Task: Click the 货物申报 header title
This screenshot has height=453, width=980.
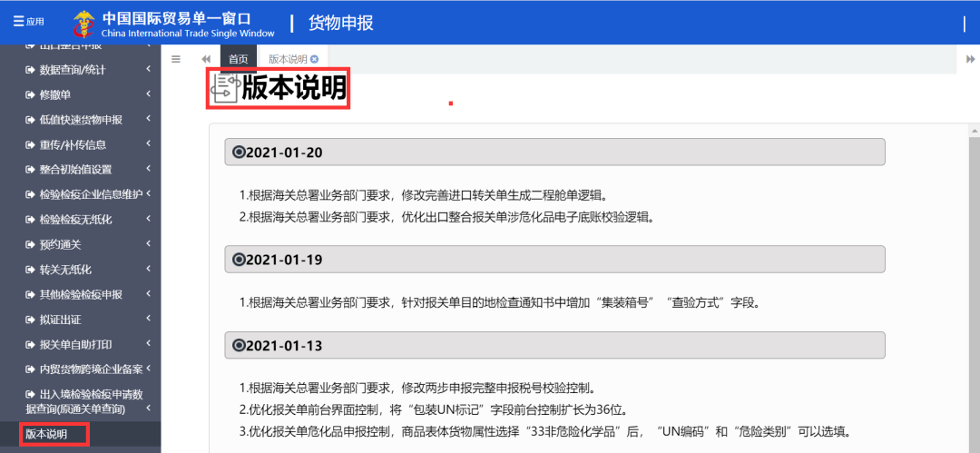Action: click(x=341, y=24)
